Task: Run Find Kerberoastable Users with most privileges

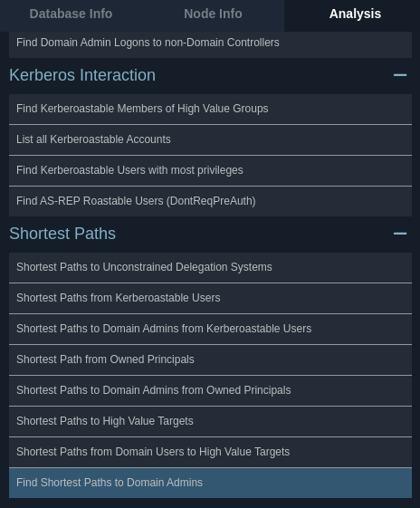Action: [x=211, y=170]
